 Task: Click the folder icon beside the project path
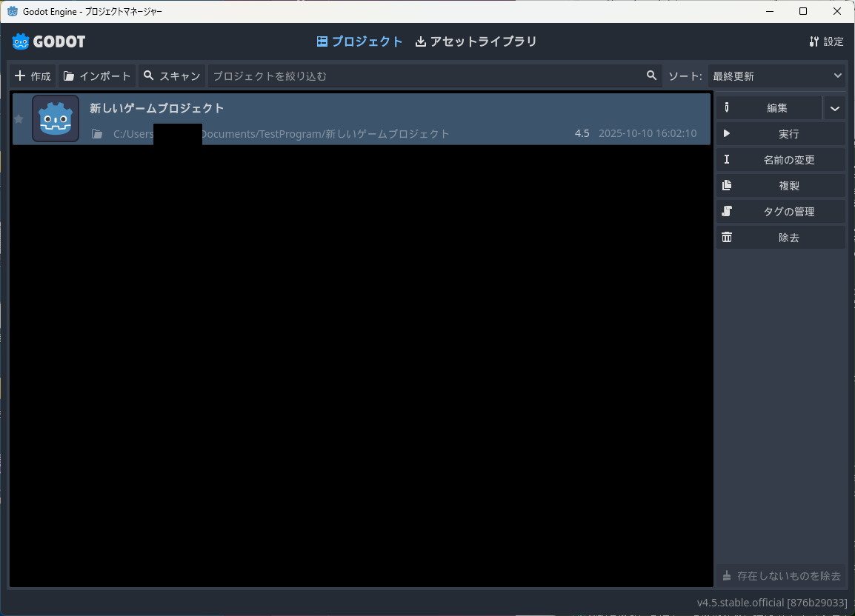[x=97, y=133]
